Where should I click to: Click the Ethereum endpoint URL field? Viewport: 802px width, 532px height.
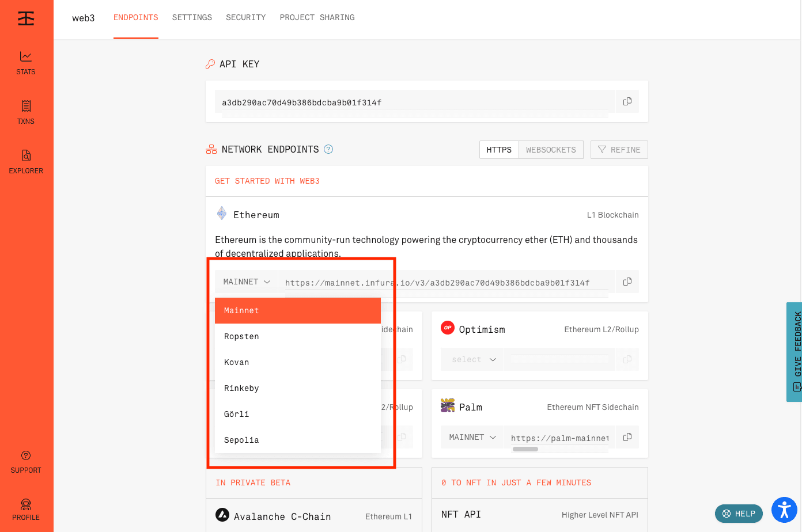click(x=447, y=282)
